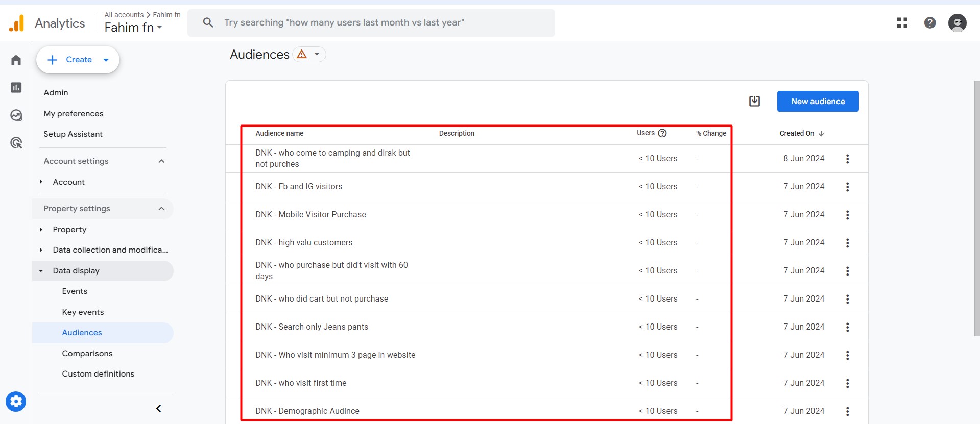This screenshot has width=980, height=424.
Task: Open DNK - Fb and IG visitors audience
Action: [x=299, y=187]
